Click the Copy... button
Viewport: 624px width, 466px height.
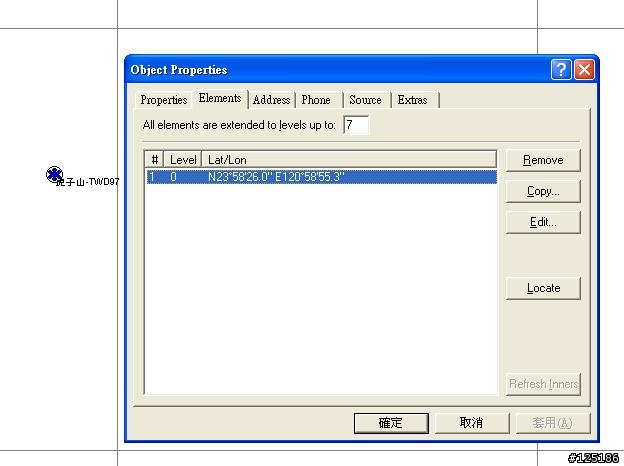(543, 191)
